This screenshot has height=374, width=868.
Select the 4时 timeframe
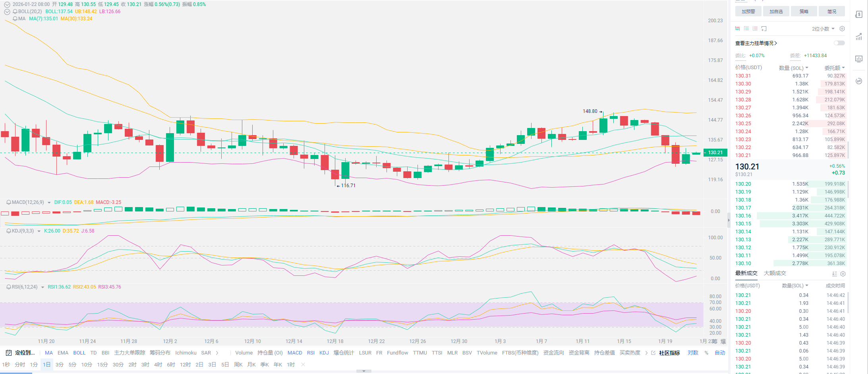(158, 364)
